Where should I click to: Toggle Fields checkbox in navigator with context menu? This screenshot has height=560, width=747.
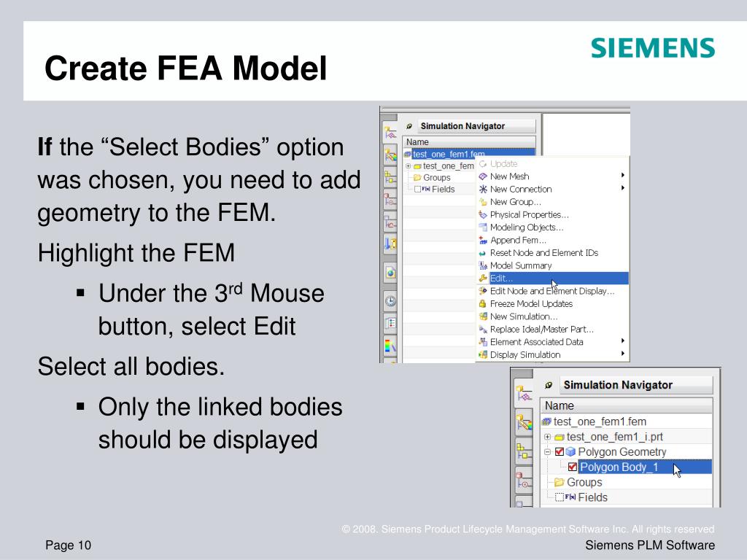417,189
